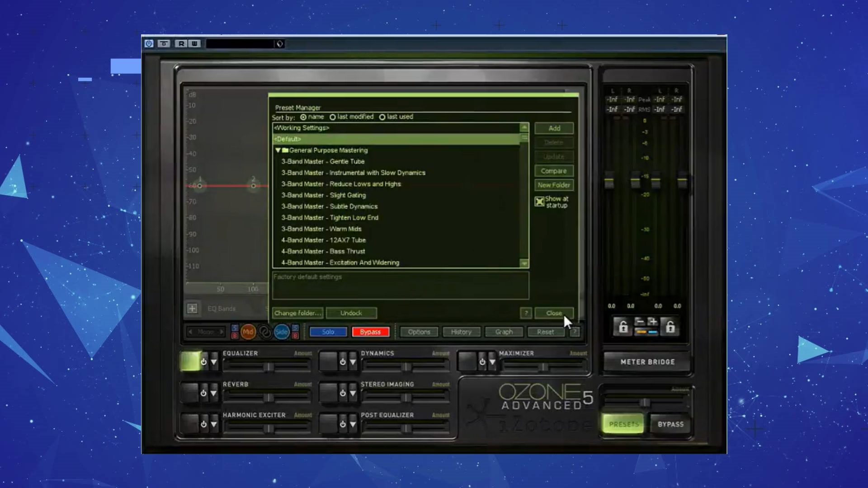This screenshot has width=868, height=488.
Task: Enable Write automation (W) button
Action: coord(194,43)
